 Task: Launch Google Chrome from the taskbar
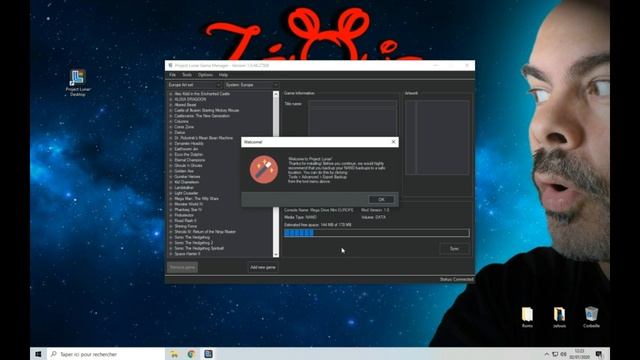tap(191, 354)
